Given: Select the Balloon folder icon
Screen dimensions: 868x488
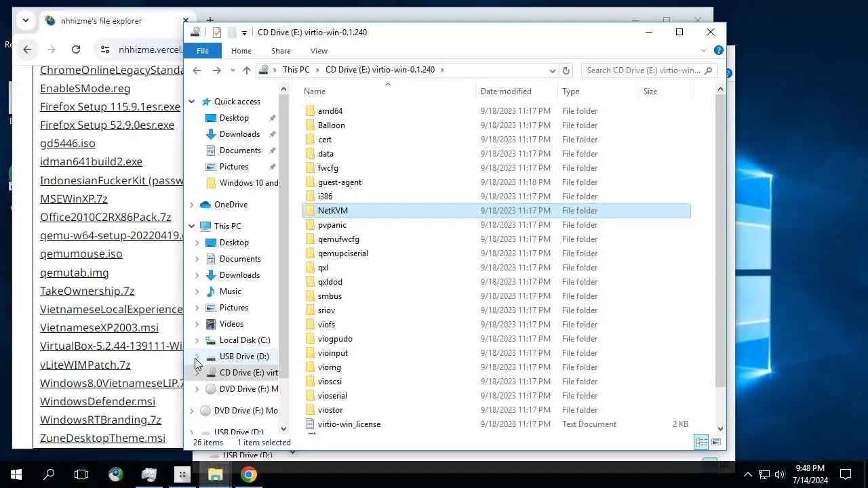Looking at the screenshot, I should pos(310,125).
